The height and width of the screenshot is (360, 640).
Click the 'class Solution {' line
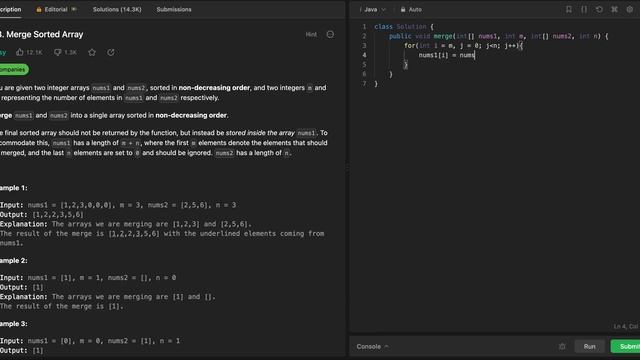pos(404,27)
